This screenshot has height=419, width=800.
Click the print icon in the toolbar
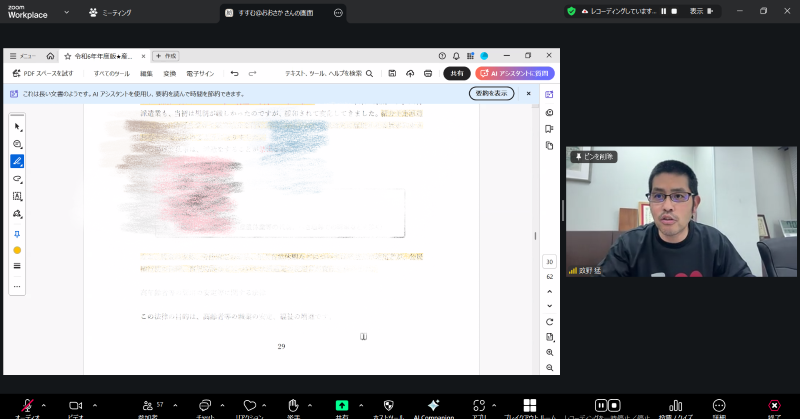(427, 73)
